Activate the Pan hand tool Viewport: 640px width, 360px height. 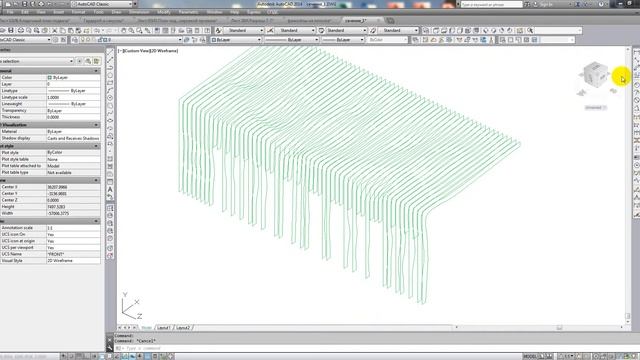(x=124, y=31)
